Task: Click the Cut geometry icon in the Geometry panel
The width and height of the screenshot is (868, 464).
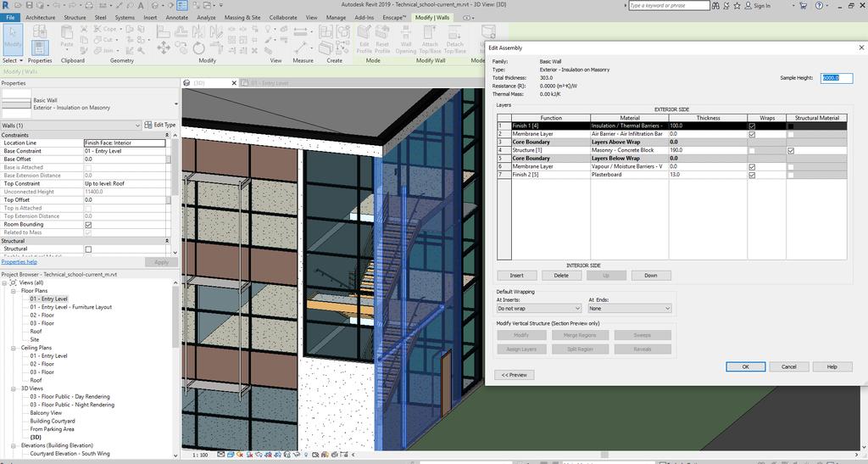Action: pyautogui.click(x=97, y=39)
